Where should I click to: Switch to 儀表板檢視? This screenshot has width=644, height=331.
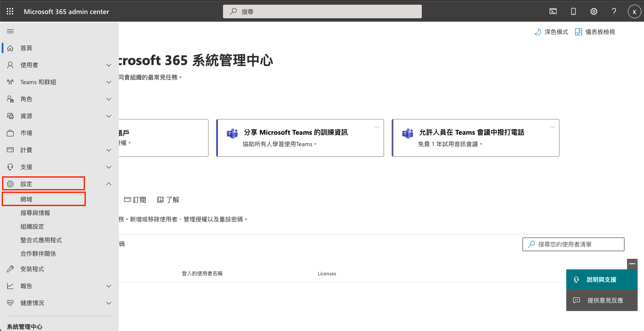(595, 32)
